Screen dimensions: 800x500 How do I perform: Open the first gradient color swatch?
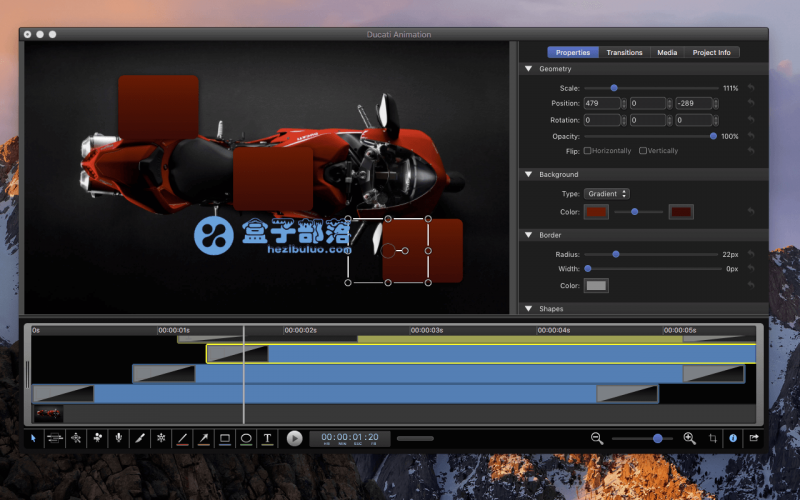pos(596,212)
